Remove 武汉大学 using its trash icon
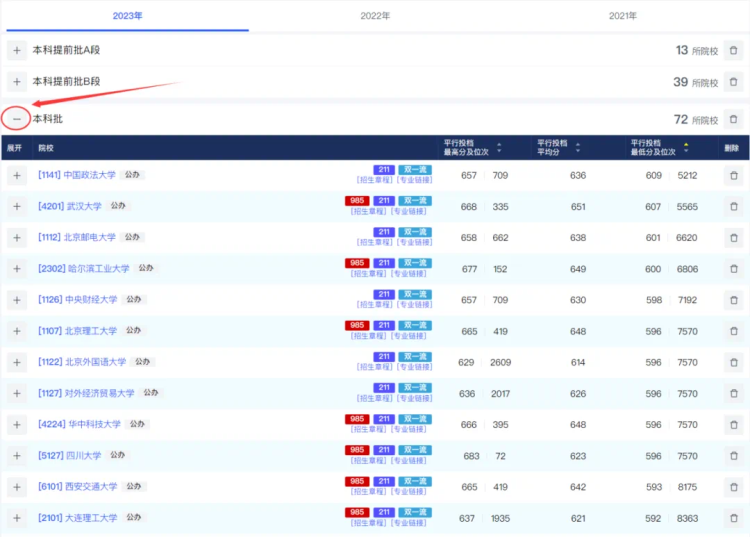Screen dimensions: 750x537 point(734,207)
